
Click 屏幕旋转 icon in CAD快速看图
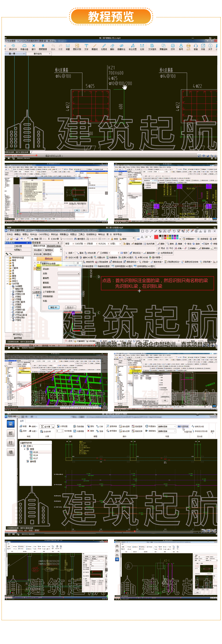[164, 47]
